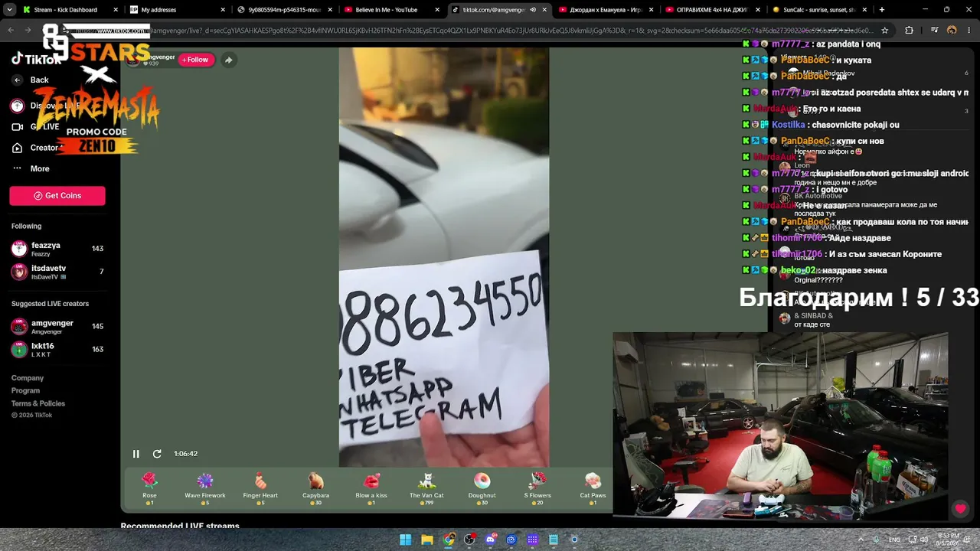The height and width of the screenshot is (551, 980).
Task: Open lxkt16 in Suggested LIVE creators
Action: (x=57, y=350)
